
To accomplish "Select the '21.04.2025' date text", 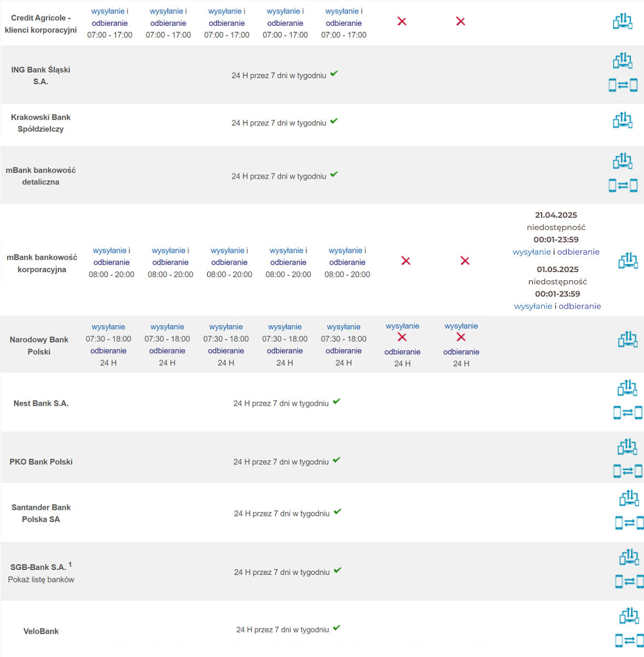I will click(556, 215).
